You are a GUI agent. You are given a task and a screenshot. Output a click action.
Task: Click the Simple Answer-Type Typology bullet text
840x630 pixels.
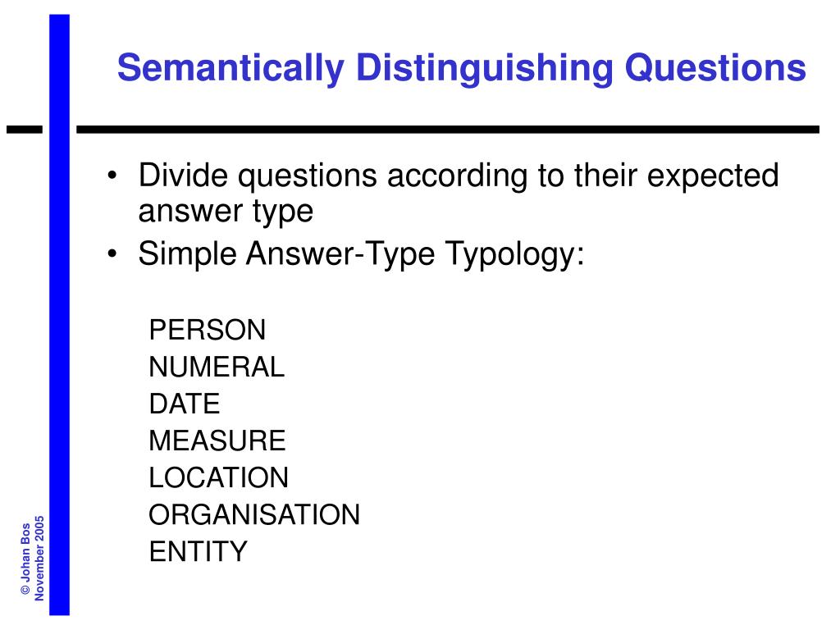[361, 253]
